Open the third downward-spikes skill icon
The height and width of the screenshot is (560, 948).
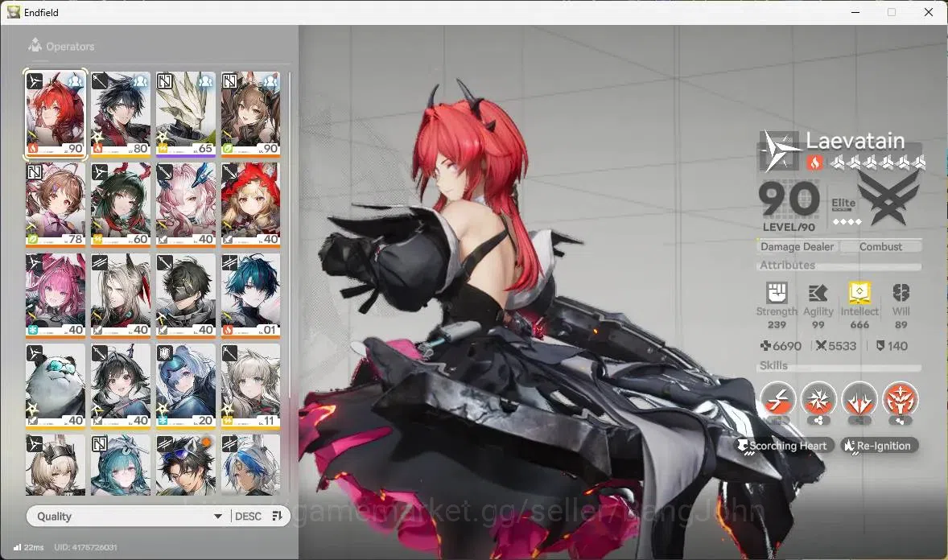[859, 399]
